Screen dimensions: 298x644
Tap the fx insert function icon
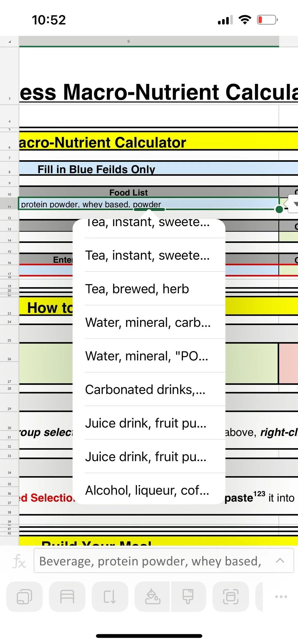pyautogui.click(x=19, y=562)
